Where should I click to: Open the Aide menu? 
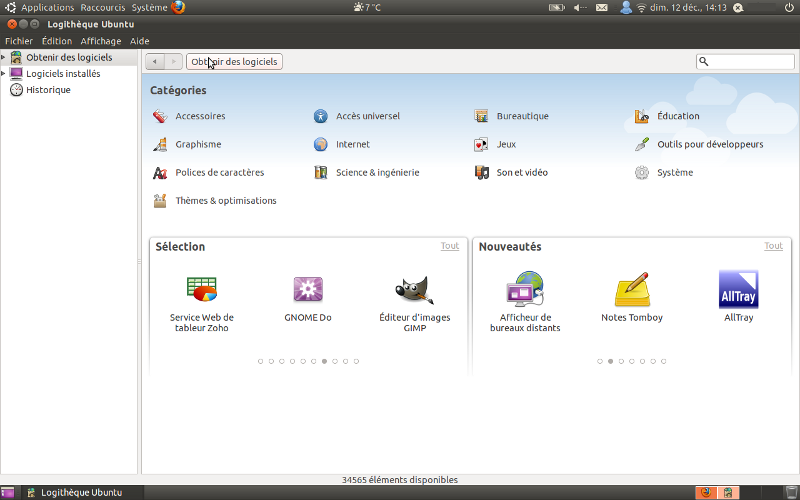pos(139,41)
